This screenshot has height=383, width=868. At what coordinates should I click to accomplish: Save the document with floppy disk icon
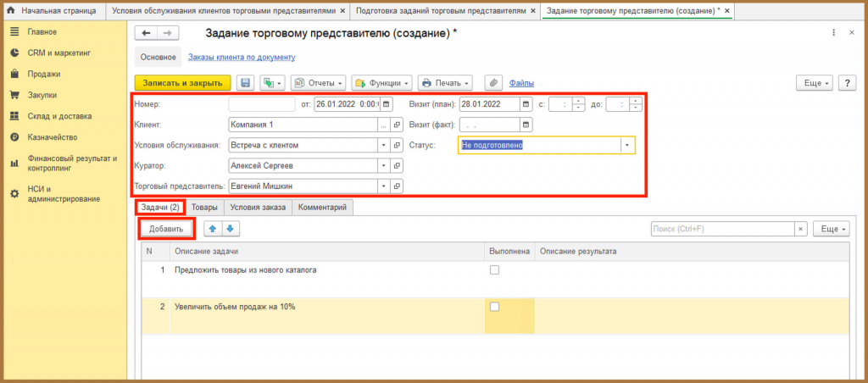click(x=245, y=83)
